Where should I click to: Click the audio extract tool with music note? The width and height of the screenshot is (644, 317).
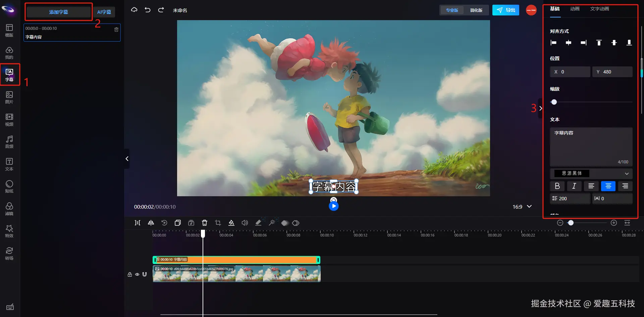point(191,223)
